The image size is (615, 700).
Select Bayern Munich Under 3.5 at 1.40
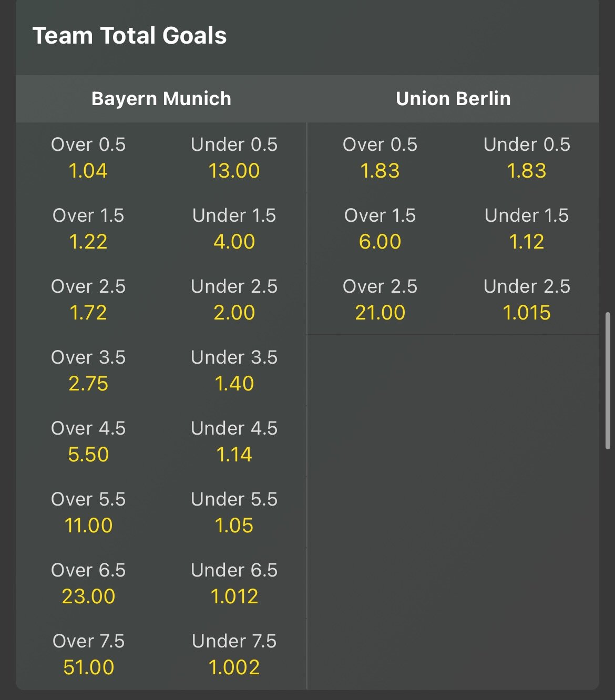click(234, 371)
